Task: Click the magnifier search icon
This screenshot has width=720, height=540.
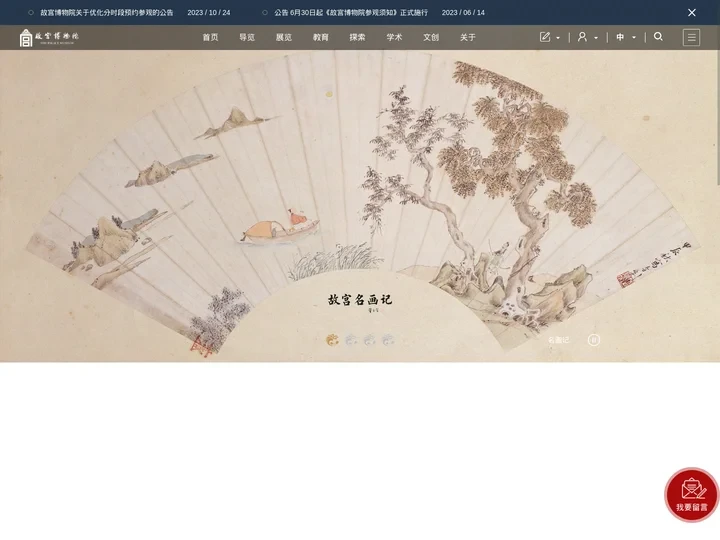Action: (658, 37)
